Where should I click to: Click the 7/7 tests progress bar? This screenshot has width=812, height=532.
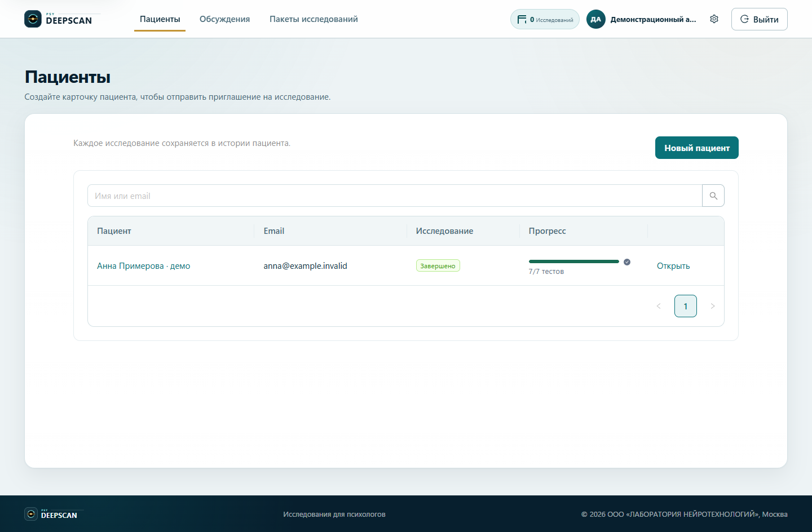[574, 261]
